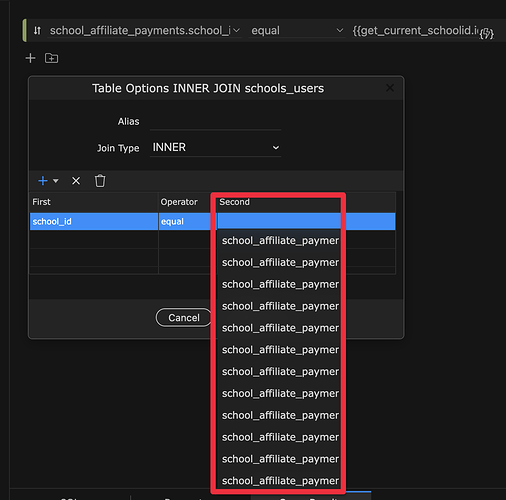506x500 pixels.
Task: Open the school_affiliate_payments.school_i column dropdown
Action: point(144,31)
